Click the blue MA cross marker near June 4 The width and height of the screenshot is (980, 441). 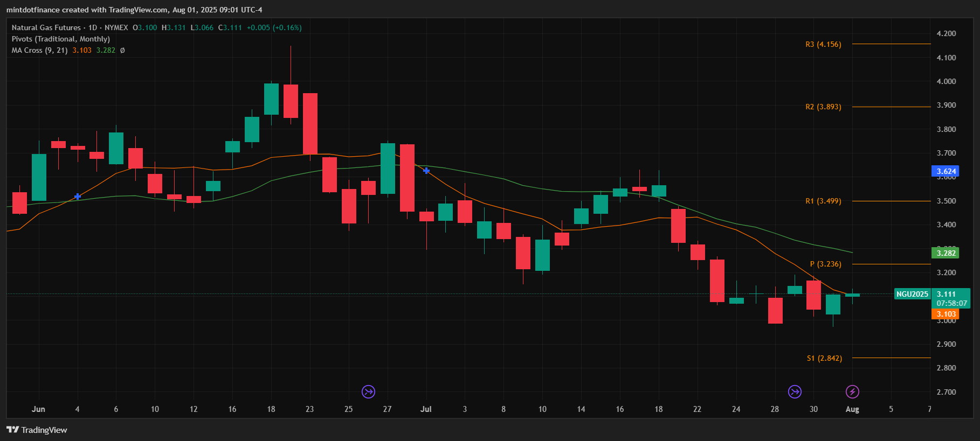tap(78, 197)
